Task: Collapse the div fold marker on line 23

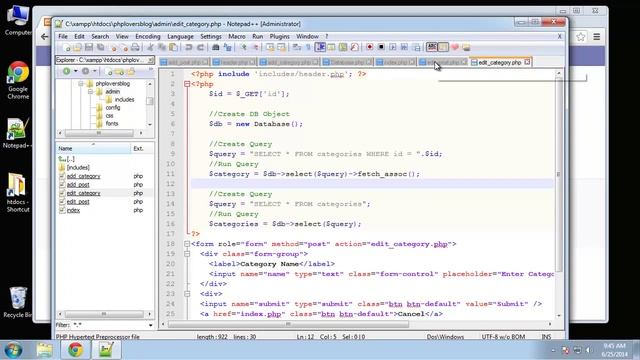Action: coord(187,294)
